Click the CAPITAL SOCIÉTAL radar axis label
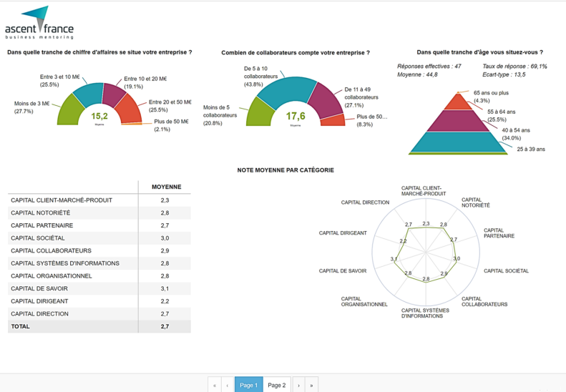 point(506,271)
